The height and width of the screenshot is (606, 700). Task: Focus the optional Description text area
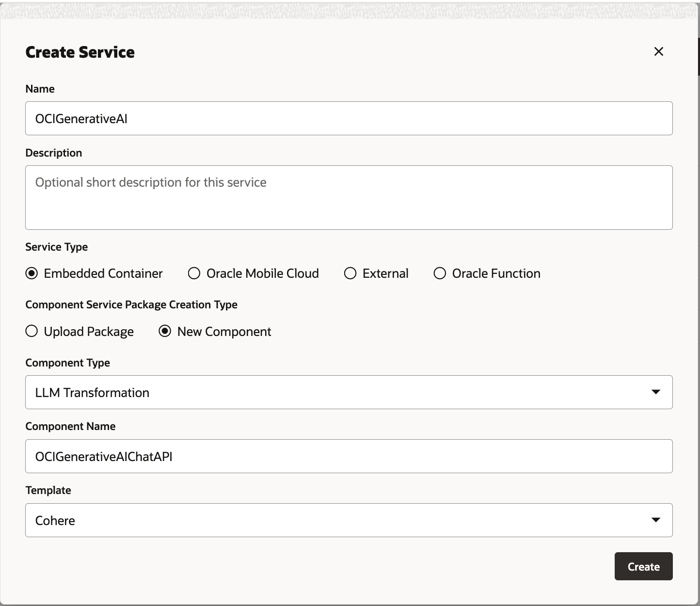click(x=349, y=197)
